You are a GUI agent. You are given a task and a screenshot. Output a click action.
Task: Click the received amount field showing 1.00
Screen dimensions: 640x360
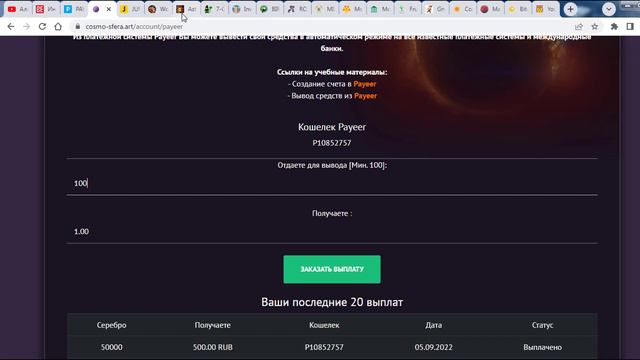[332, 231]
